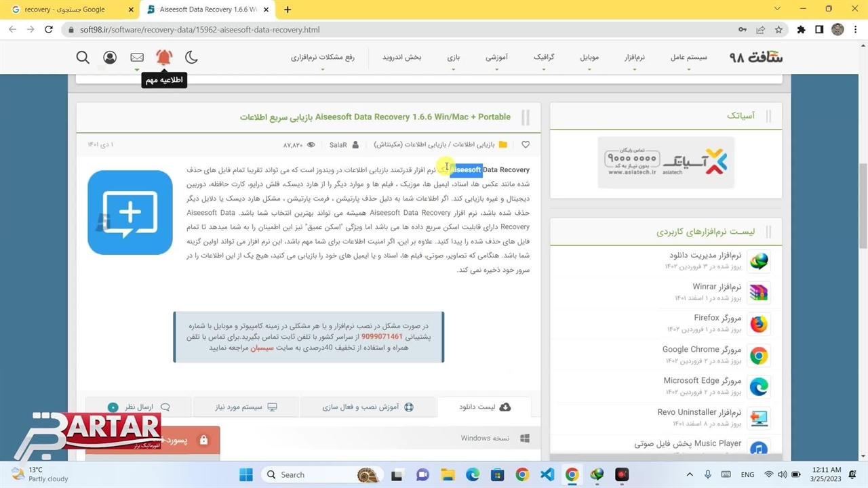The image size is (868, 488).
Task: Toggle dark mode with moon icon
Action: [x=192, y=58]
